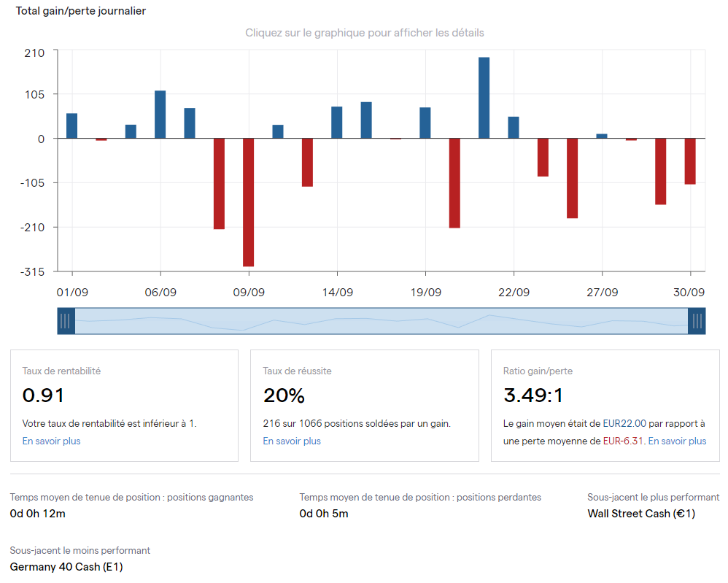Open 'En savoir plus' in Ratio gain/perte card

click(x=677, y=441)
